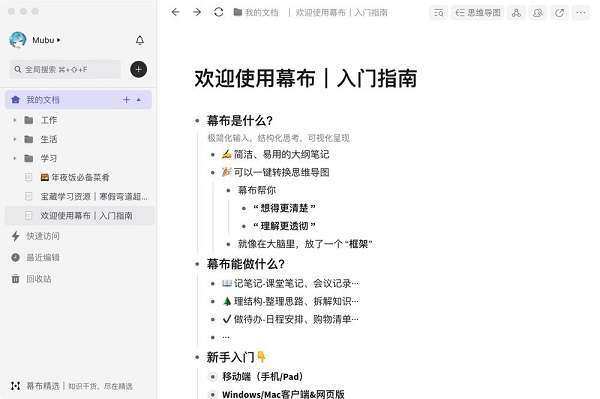The width and height of the screenshot is (600, 399).
Task: Expand the 学习 folder
Action: pos(15,158)
